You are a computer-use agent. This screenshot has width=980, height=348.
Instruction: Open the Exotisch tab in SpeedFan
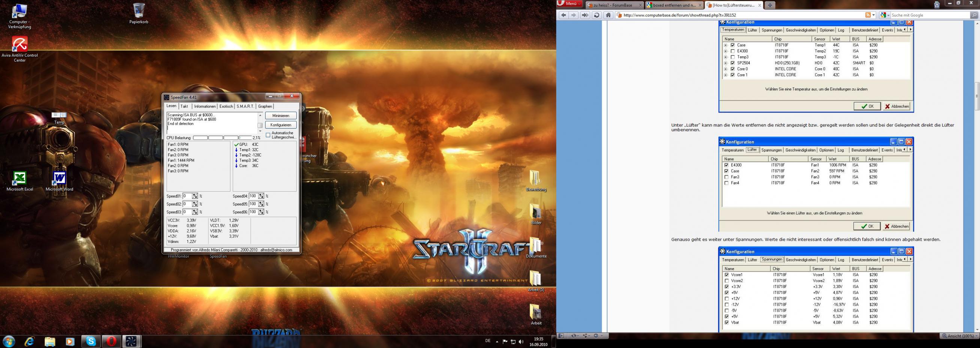[x=226, y=106]
